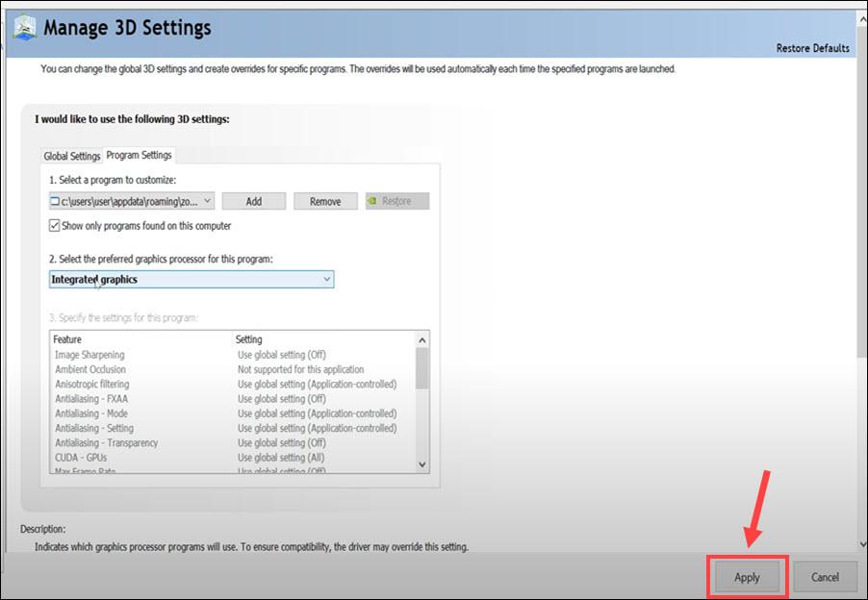Click the feature list scroll-down arrow
868x600 pixels.
coord(421,464)
